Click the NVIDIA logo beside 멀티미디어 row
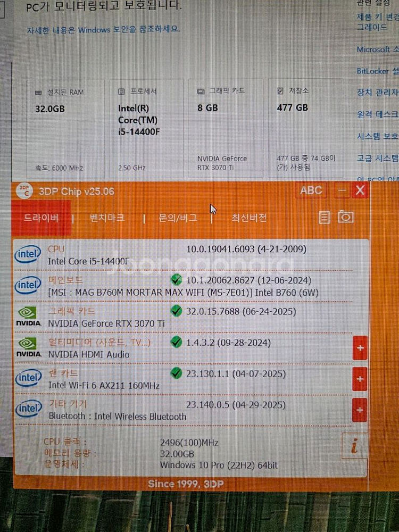Screen dimensions: 399x532 click(x=29, y=347)
